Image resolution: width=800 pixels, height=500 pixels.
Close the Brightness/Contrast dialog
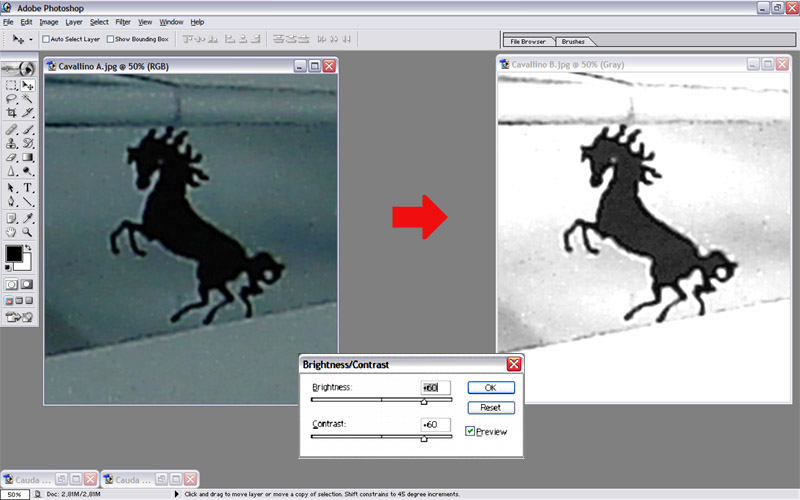[514, 364]
